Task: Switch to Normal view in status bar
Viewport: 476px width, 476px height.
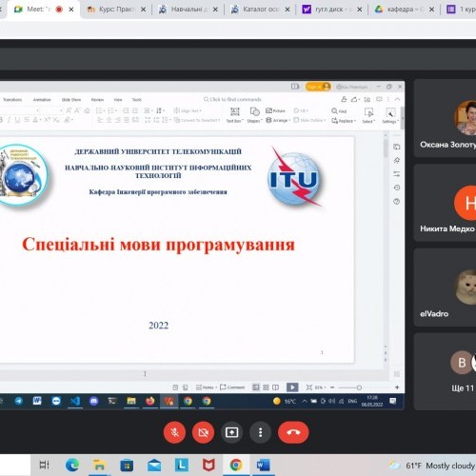Action: (x=256, y=387)
